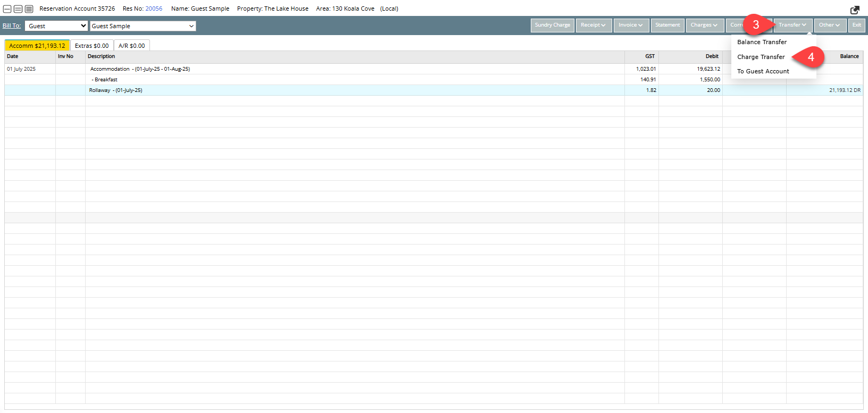Select the Accommodation (01-July-25 - 01-Aug-25) row
The width and height of the screenshot is (868, 413).
[433, 69]
